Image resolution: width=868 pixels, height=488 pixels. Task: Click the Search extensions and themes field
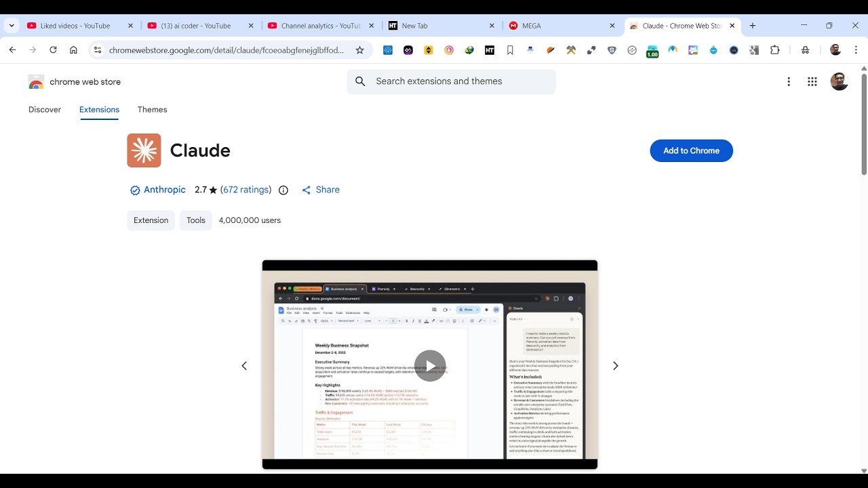452,81
